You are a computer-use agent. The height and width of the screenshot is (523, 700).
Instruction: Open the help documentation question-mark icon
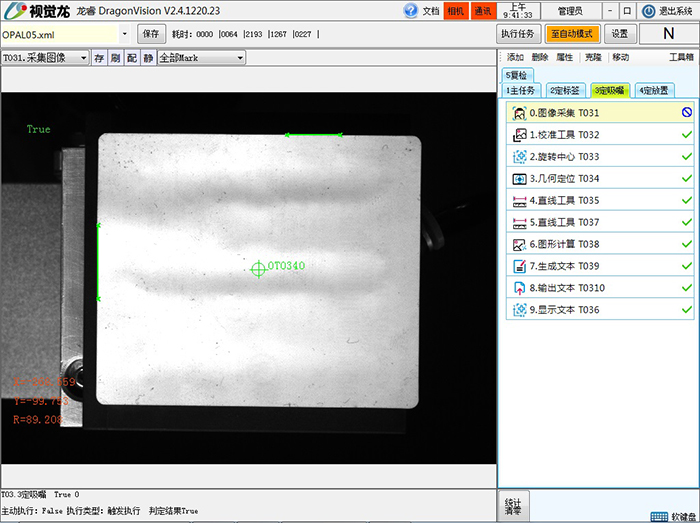point(410,11)
